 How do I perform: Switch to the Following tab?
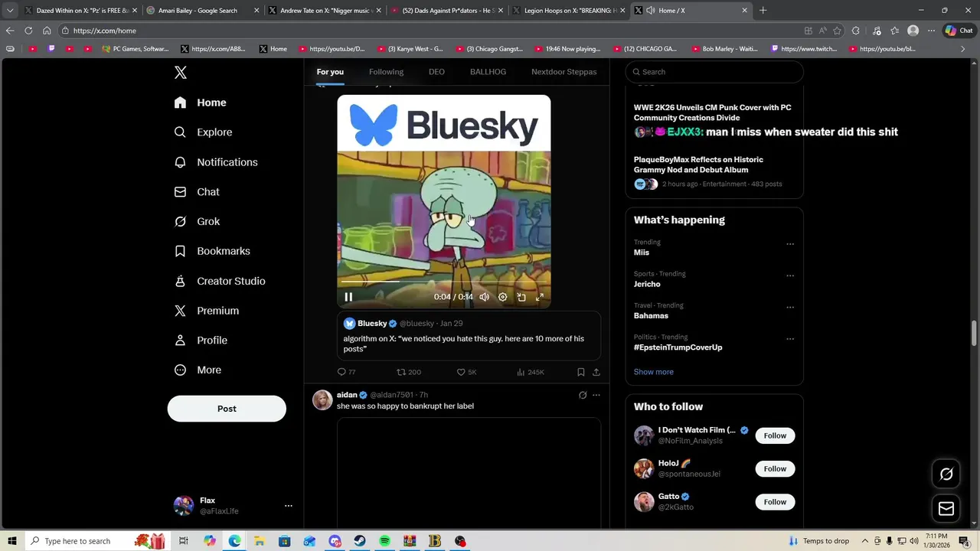click(386, 72)
